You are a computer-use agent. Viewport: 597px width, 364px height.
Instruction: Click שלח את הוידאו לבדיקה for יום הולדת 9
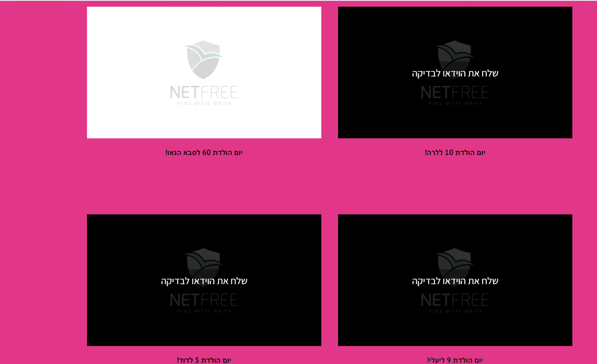455,281
